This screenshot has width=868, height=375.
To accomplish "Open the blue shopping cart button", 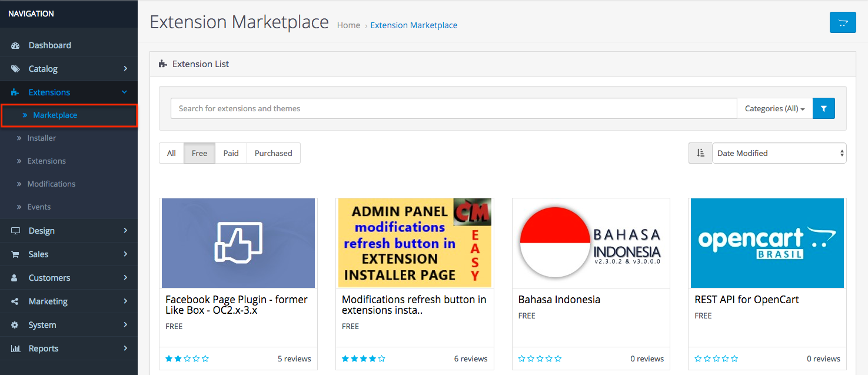I will point(843,22).
